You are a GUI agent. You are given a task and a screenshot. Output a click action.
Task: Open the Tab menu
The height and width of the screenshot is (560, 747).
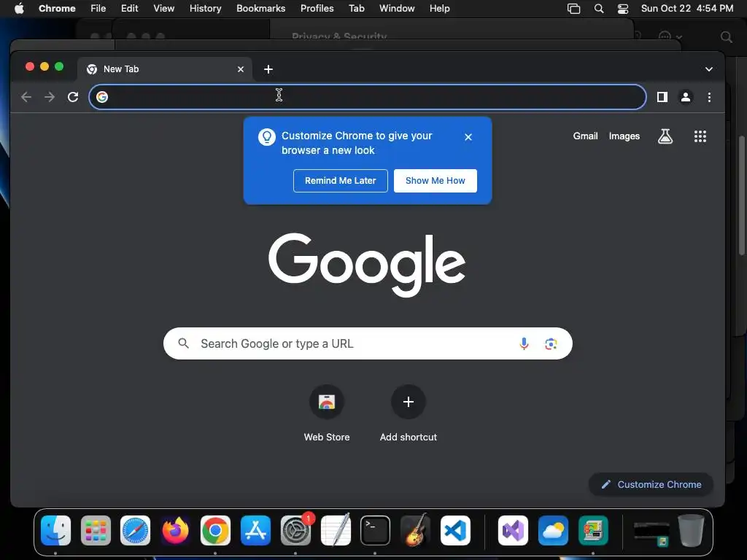[356, 9]
